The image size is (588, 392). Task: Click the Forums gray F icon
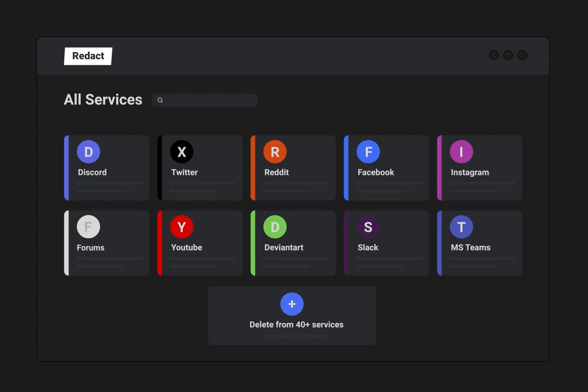[x=88, y=227]
